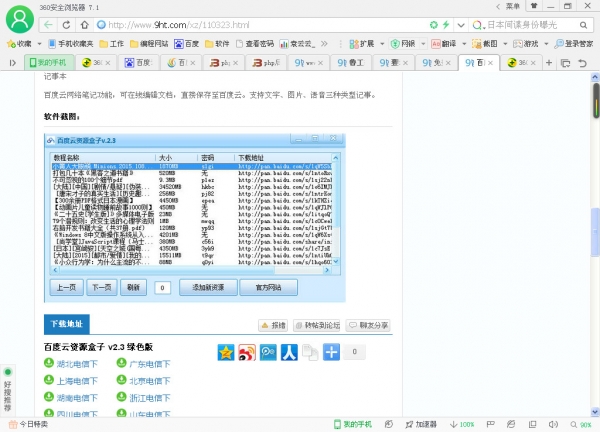Expand the 扩展 dropdown arrow
600x432 pixels.
pyautogui.click(x=382, y=44)
